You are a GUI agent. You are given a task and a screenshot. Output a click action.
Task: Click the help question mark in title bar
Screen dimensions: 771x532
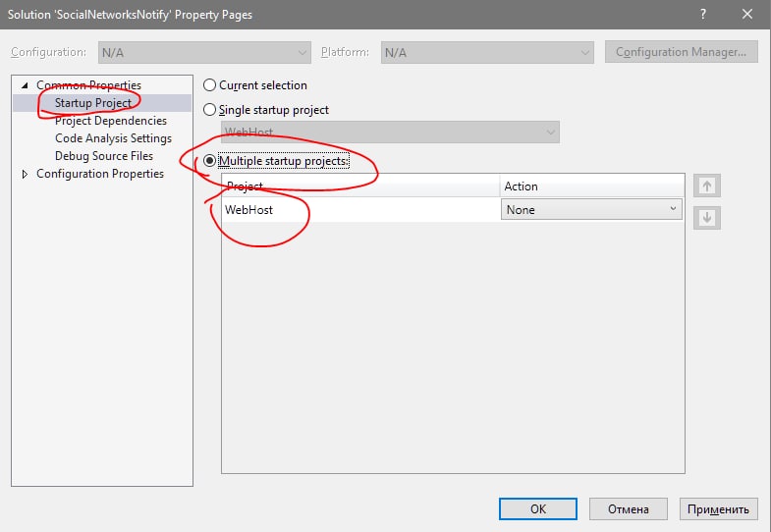click(702, 15)
